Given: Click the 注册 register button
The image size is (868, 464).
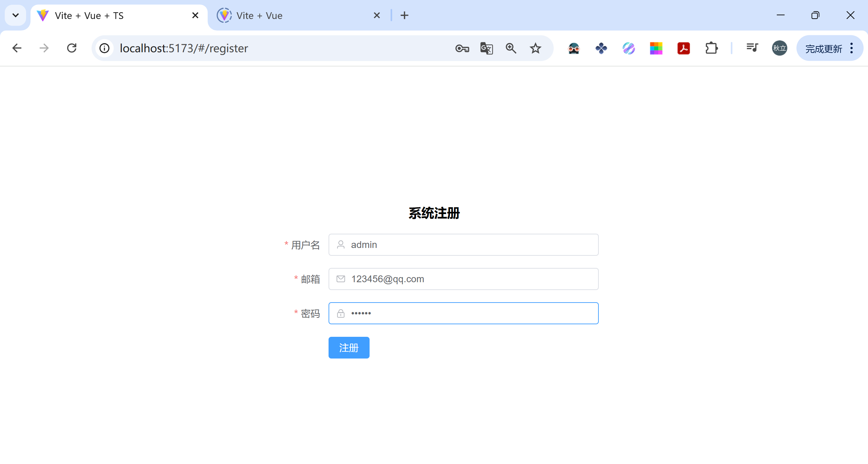Looking at the screenshot, I should click(x=349, y=348).
